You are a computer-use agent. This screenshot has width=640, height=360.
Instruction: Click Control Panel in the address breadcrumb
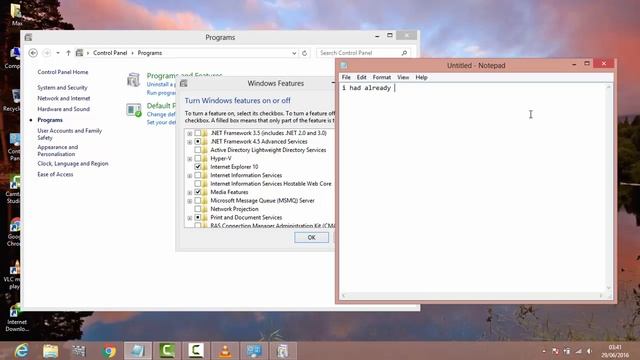(x=110, y=53)
